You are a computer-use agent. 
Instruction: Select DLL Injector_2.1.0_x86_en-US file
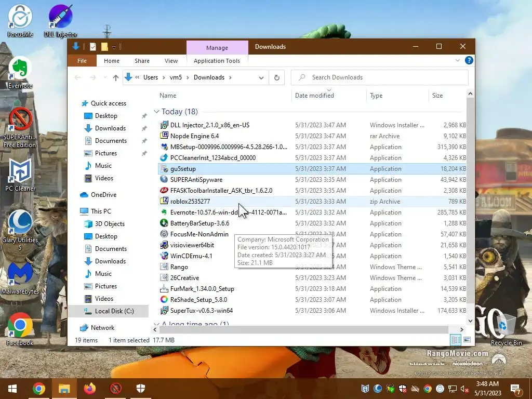click(210, 125)
